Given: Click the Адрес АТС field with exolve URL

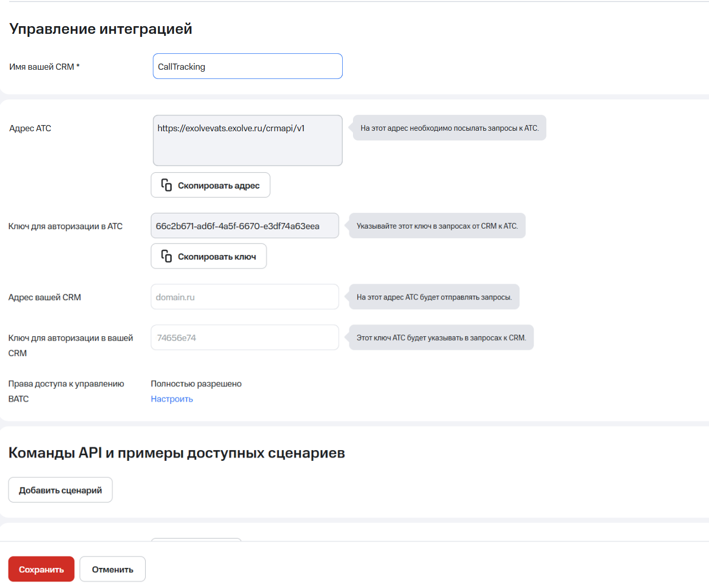Looking at the screenshot, I should pos(247,140).
